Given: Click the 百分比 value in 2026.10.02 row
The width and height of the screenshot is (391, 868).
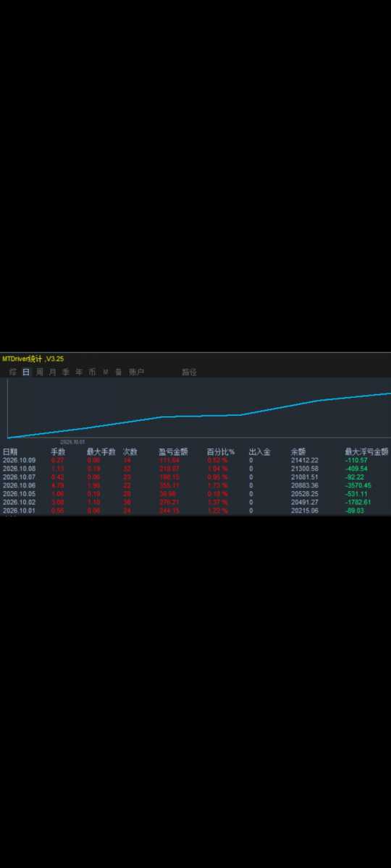Looking at the screenshot, I should pos(217,503).
